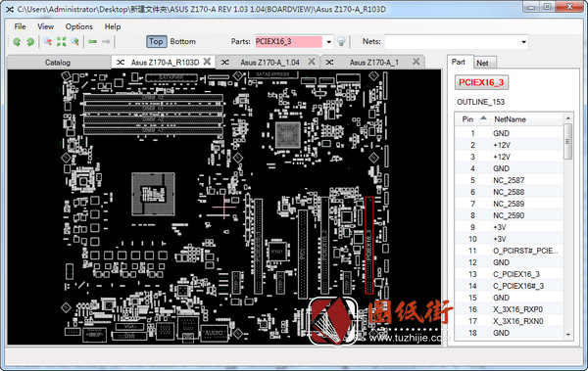588x371 pixels.
Task: Sort by the Pin column header
Action: [x=473, y=119]
